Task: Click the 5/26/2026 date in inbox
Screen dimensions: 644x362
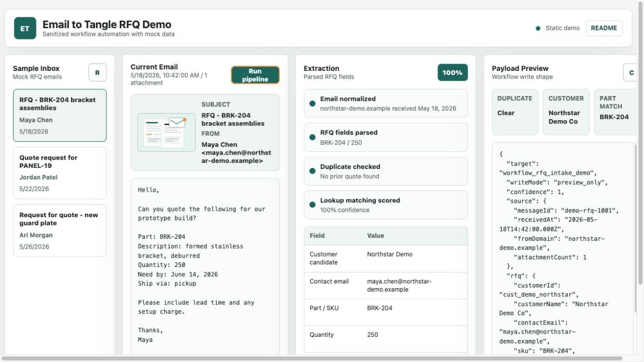Action: 34,246
